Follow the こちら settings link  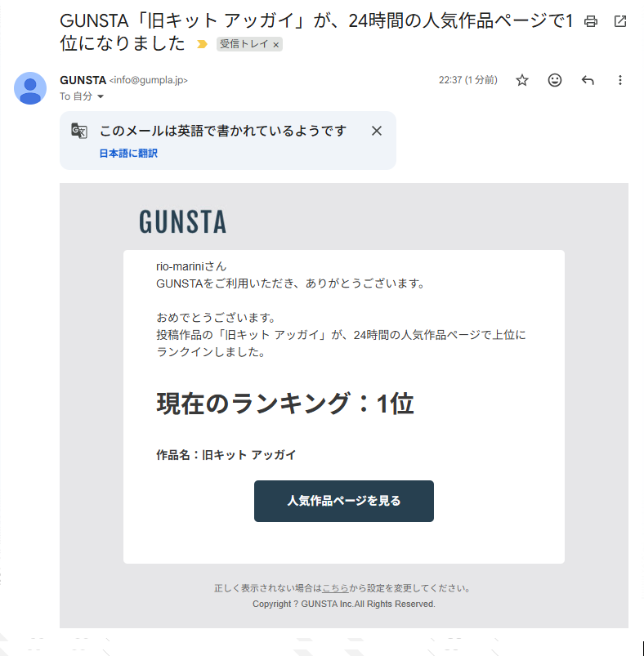pos(335,588)
